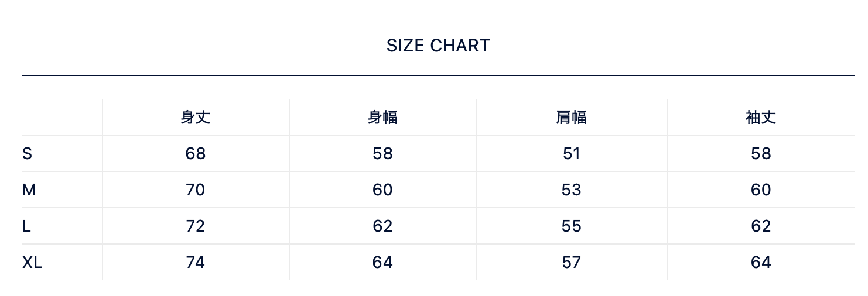Image resolution: width=868 pixels, height=296 pixels.
Task: Select the 肩幅 column header
Action: coord(571,118)
